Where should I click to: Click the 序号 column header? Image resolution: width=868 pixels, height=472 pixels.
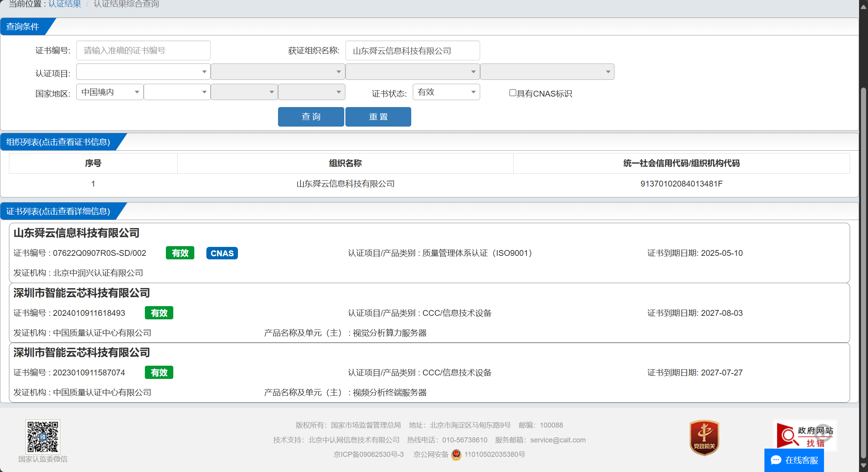tap(93, 163)
